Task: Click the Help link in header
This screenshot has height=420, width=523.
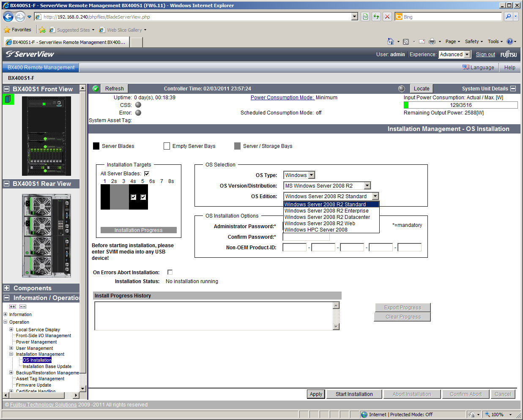Action: tap(510, 68)
